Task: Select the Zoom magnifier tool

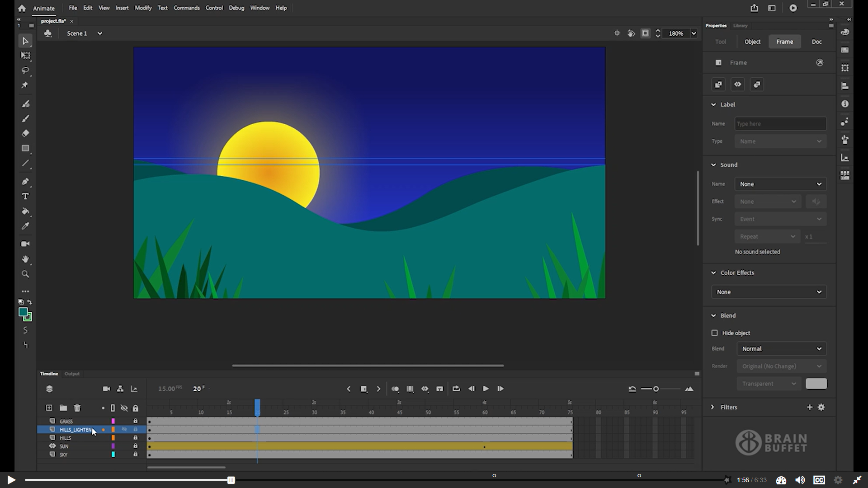Action: [x=25, y=274]
